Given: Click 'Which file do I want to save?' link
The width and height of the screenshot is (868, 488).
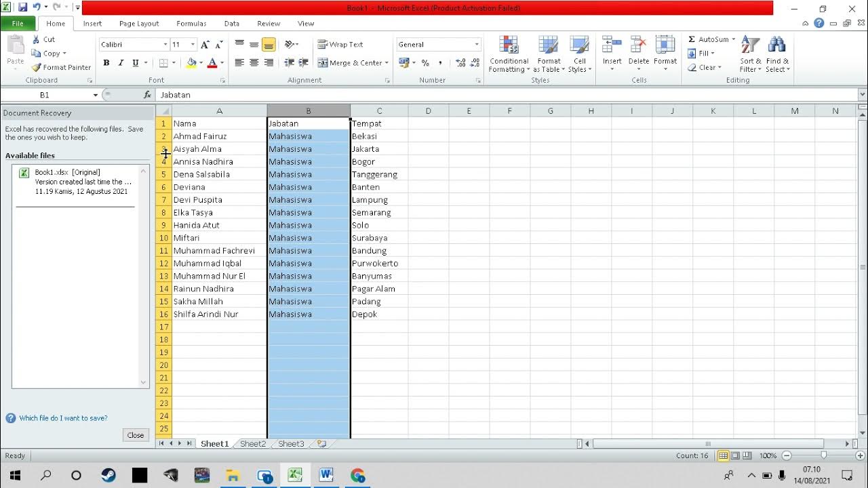Looking at the screenshot, I should 63,418.
